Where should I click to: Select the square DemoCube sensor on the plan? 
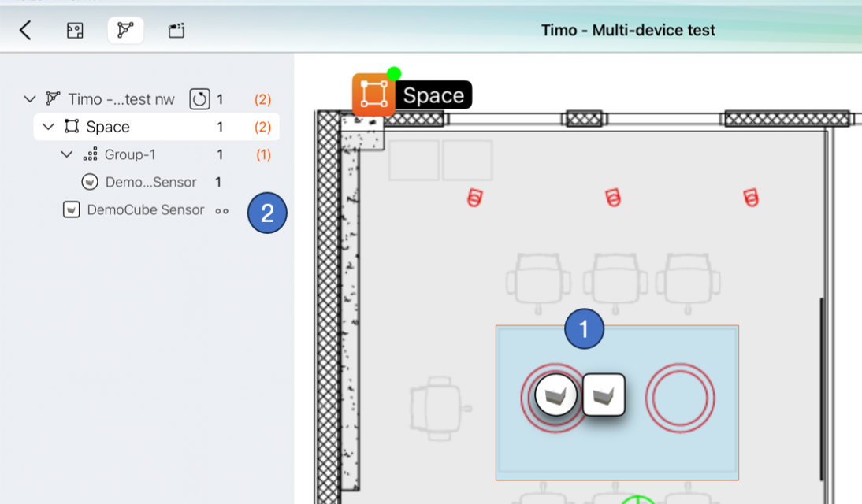click(x=604, y=395)
